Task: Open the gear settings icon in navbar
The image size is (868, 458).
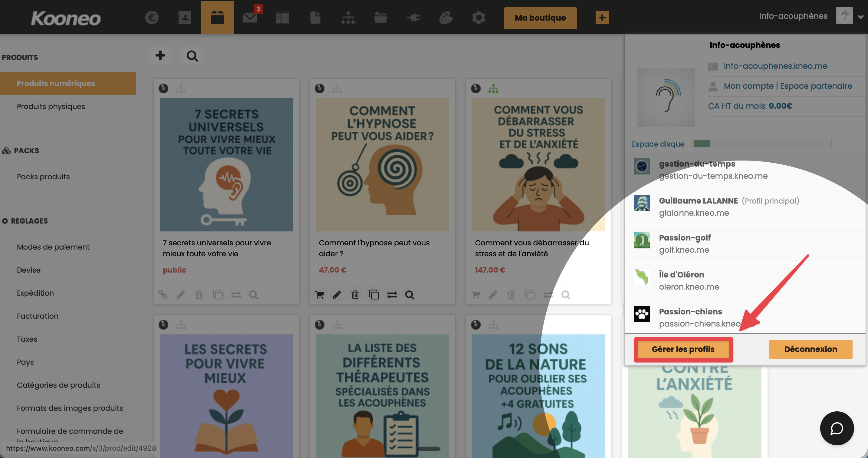Action: 478,18
